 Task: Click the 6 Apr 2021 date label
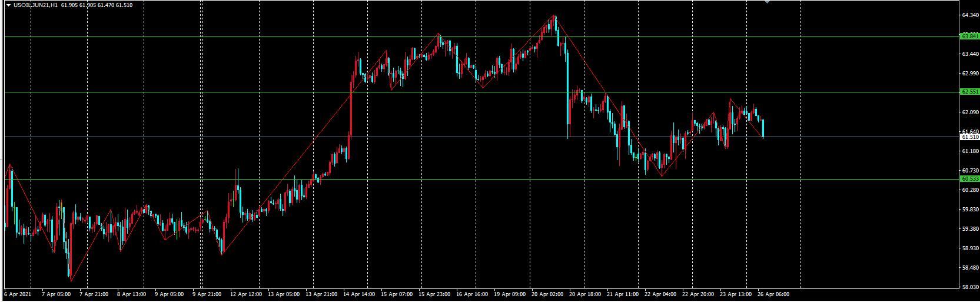click(x=18, y=294)
